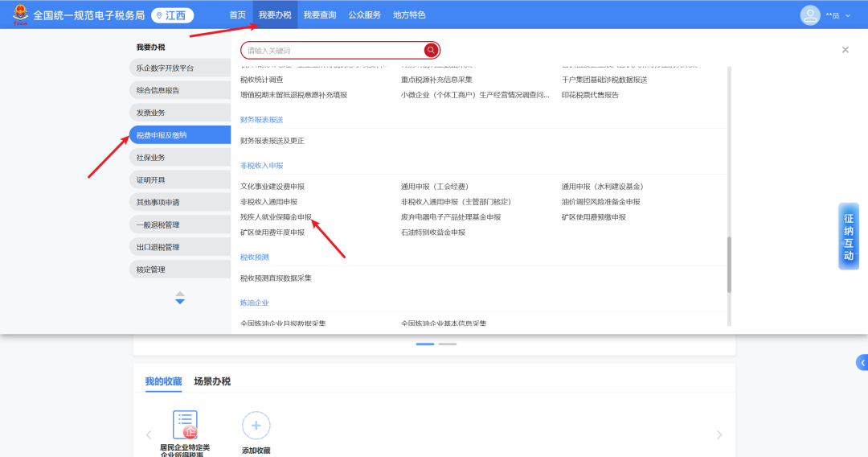The image size is (868, 457).
Task: Open 通用申报（工会经费） link
Action: (435, 187)
